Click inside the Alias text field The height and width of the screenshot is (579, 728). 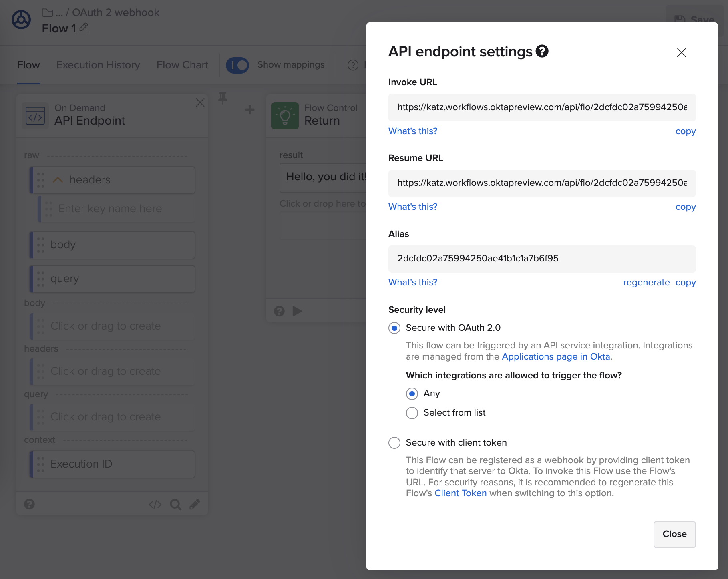coord(541,259)
